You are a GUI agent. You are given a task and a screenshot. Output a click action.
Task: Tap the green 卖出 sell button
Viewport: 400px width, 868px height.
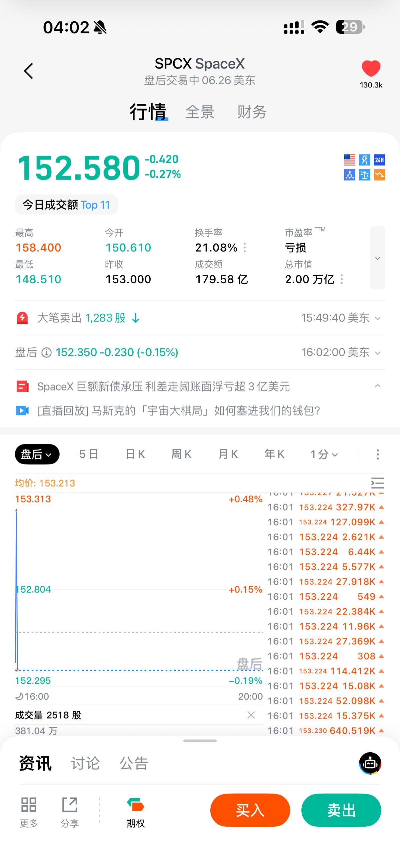341,810
